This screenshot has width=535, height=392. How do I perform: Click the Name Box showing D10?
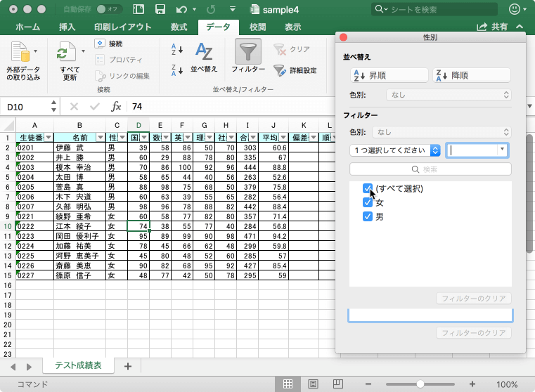[x=25, y=107]
